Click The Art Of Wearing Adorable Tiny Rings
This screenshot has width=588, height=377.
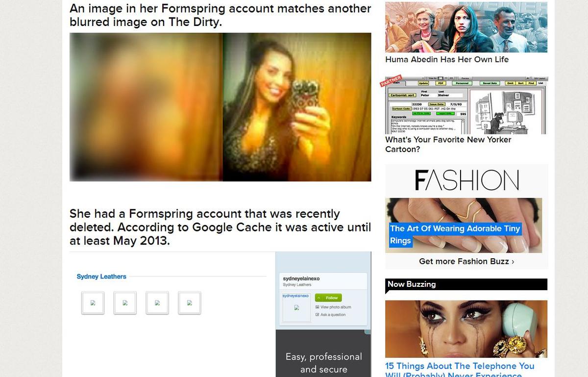[x=455, y=234]
